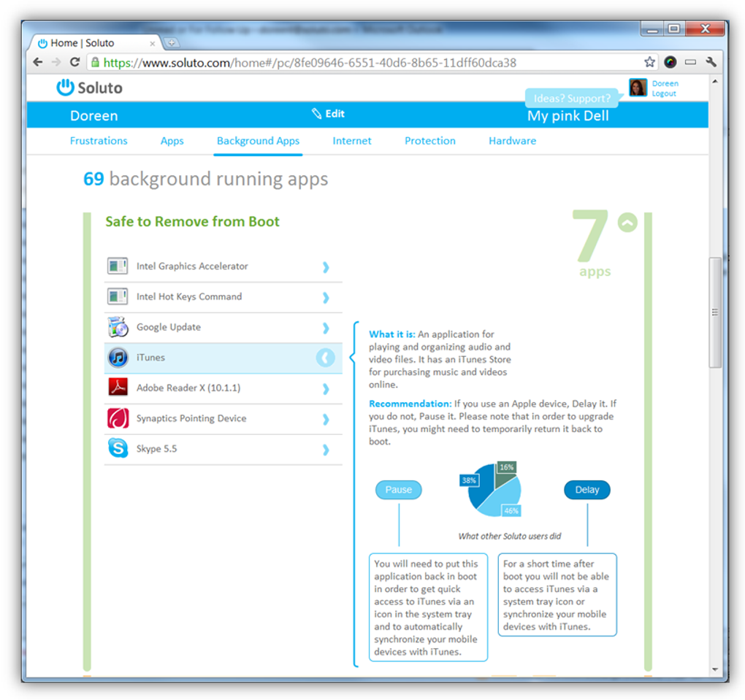745x700 pixels.
Task: Reload the page
Action: point(74,62)
